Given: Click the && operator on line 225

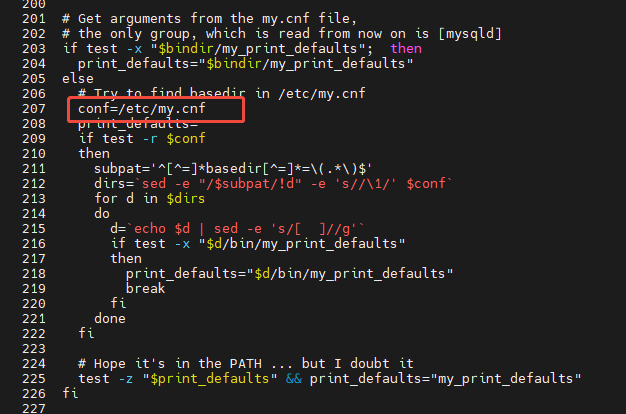Looking at the screenshot, I should pos(293,378).
